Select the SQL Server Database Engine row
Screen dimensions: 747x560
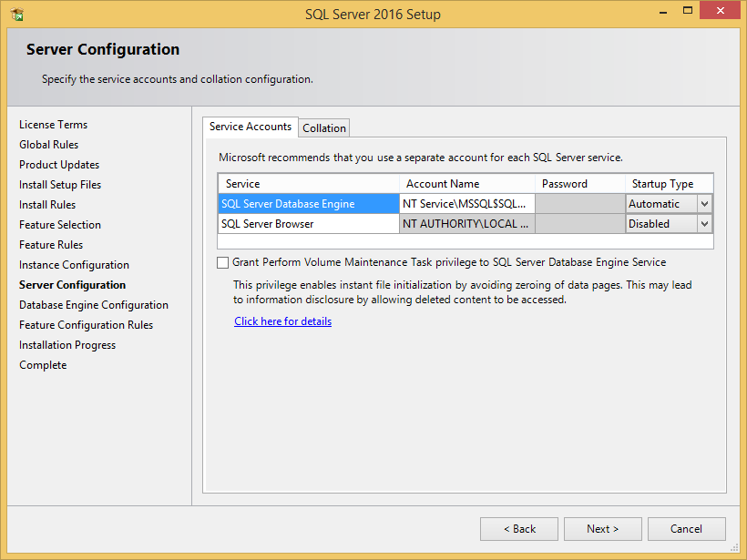click(309, 204)
